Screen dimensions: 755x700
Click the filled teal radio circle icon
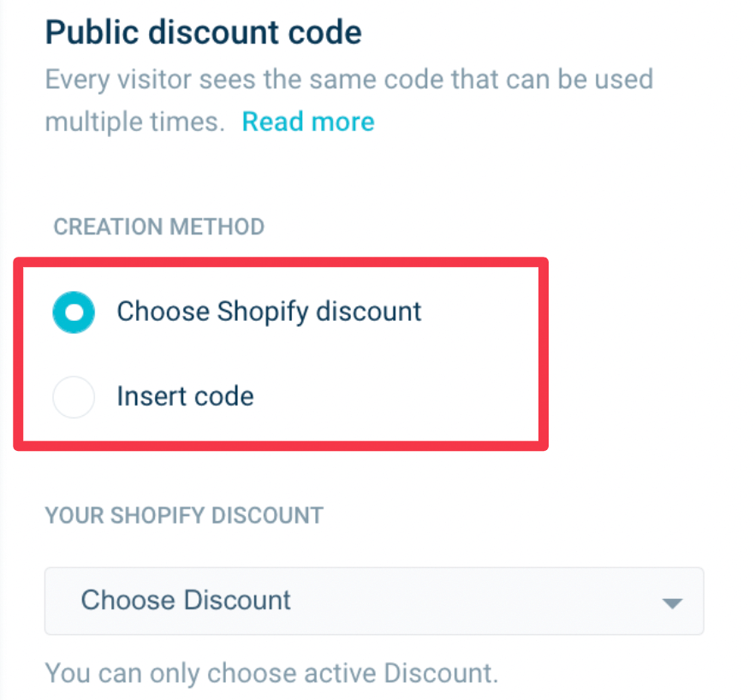pyautogui.click(x=74, y=311)
